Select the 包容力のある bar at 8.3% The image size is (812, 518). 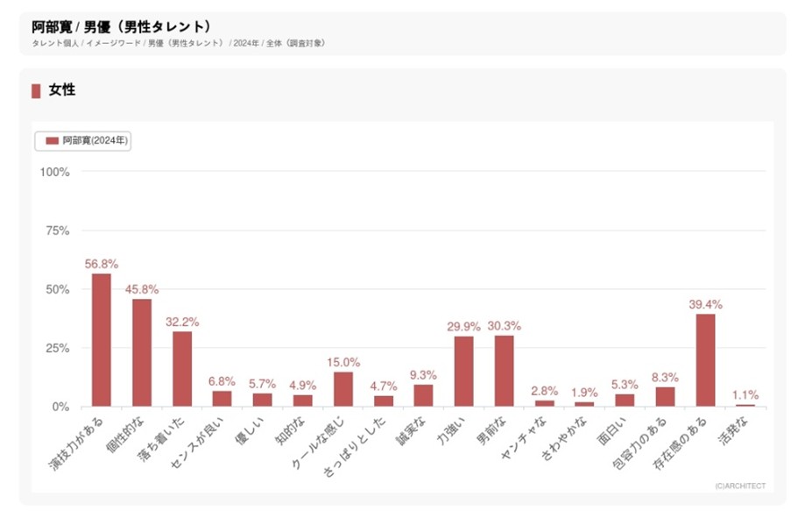[665, 397]
